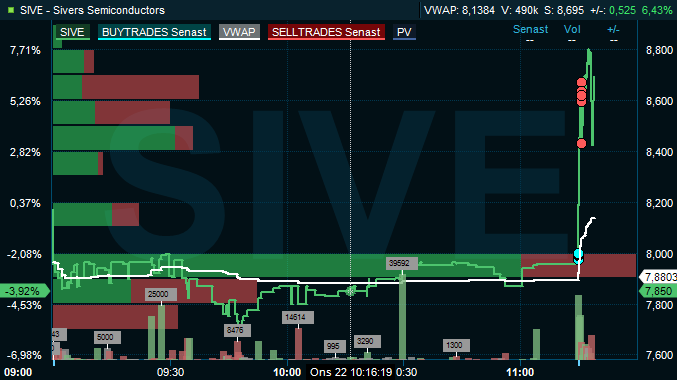
Task: Click the -4,53% percent axis label
Action: click(24, 305)
